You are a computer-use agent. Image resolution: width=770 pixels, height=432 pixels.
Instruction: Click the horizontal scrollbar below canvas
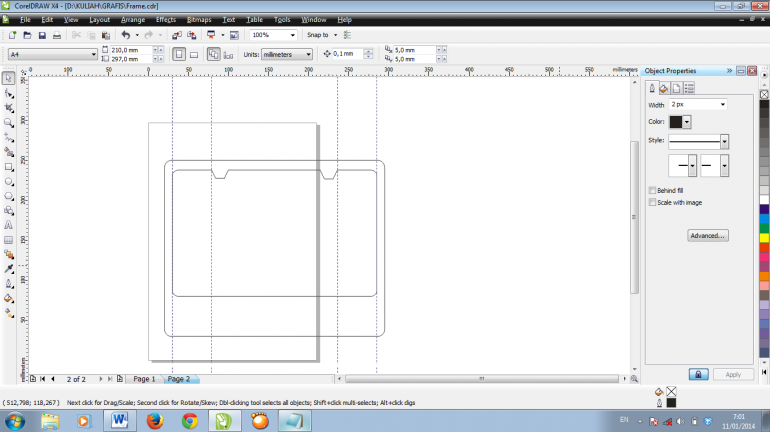pyautogui.click(x=482, y=378)
